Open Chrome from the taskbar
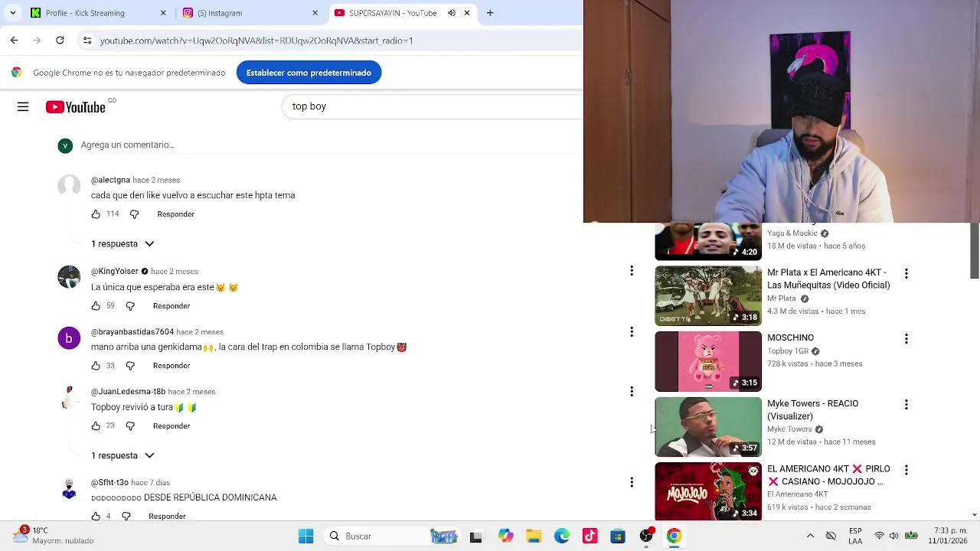 674,536
